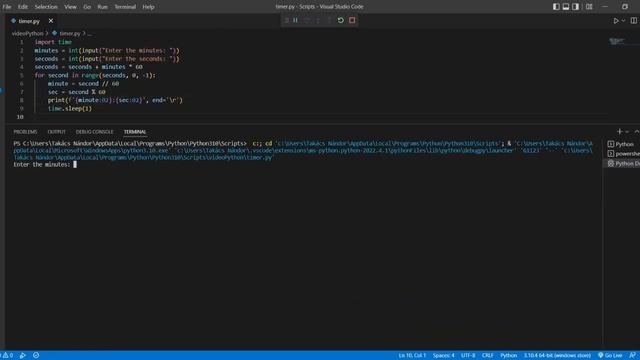Create a new terminal with plus icon

[x=620, y=131]
